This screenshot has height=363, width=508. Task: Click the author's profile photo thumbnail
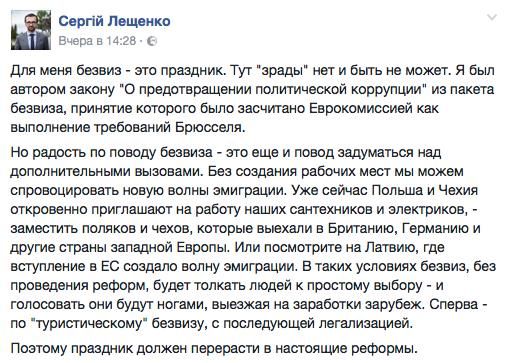pyautogui.click(x=31, y=30)
